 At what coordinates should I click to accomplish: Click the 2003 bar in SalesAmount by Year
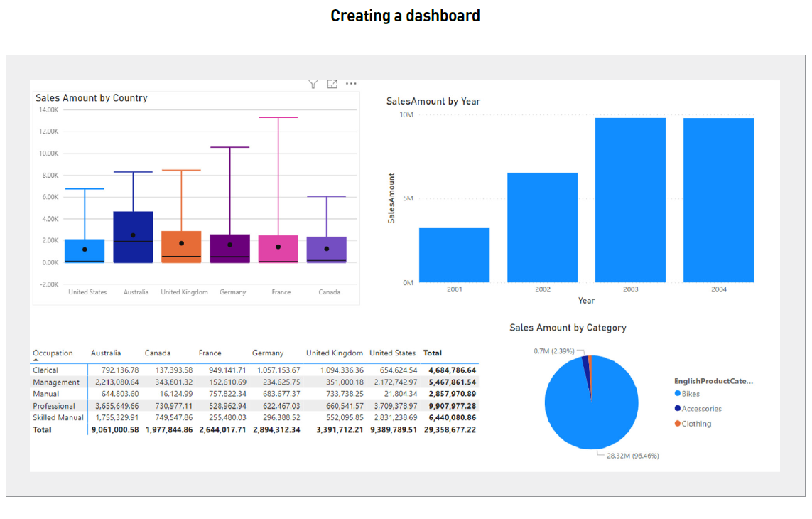click(630, 199)
